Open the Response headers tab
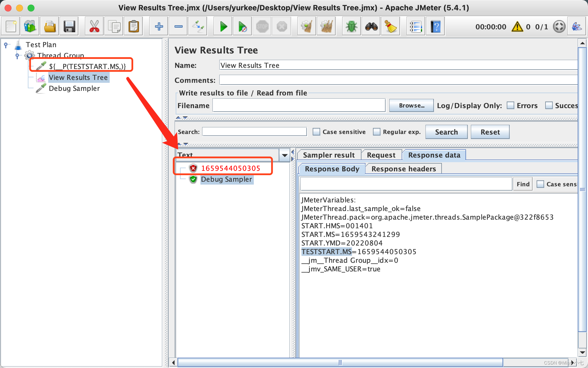The image size is (588, 368). 404,169
